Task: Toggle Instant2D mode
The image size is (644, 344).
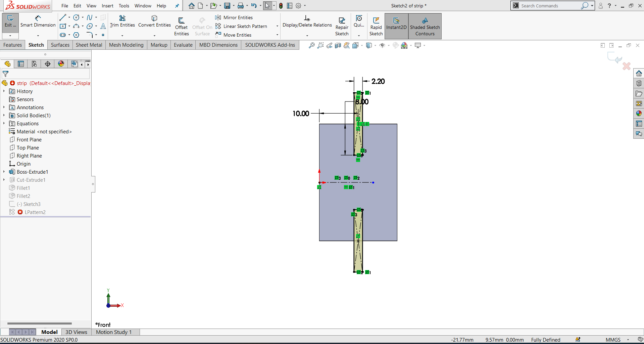Action: [396, 26]
